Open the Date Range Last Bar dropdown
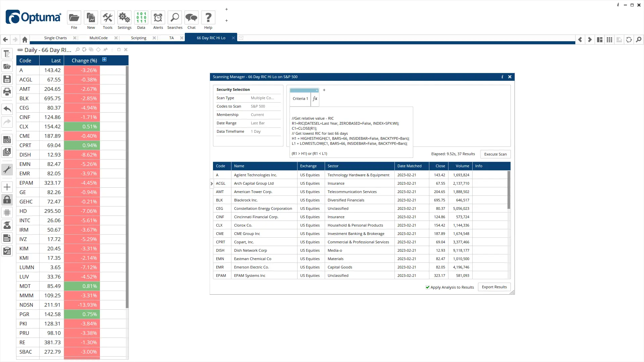The width and height of the screenshot is (644, 362). [258, 123]
